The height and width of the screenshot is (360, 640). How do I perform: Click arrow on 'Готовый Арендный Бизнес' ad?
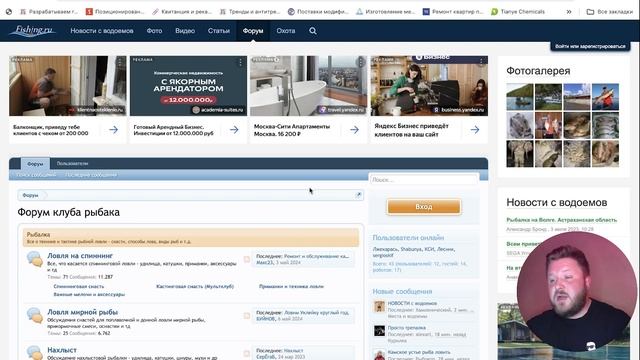234,130
